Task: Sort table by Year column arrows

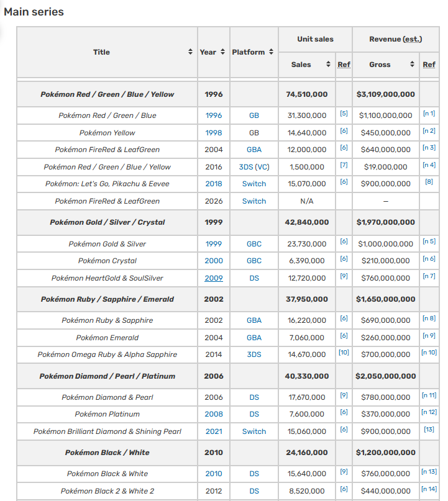Action: point(222,52)
